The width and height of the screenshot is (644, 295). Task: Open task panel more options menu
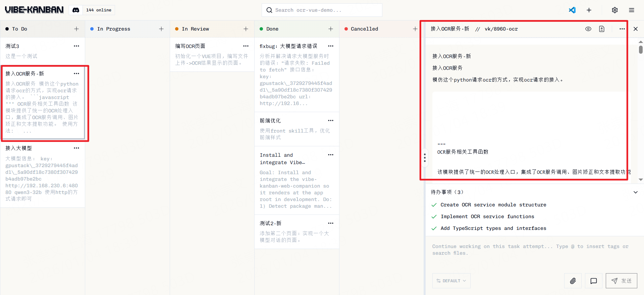tap(622, 29)
